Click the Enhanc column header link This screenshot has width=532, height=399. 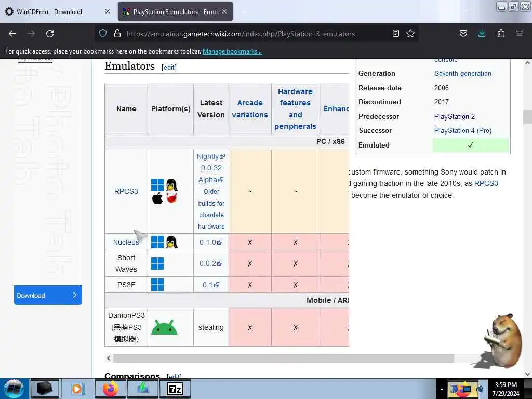336,109
